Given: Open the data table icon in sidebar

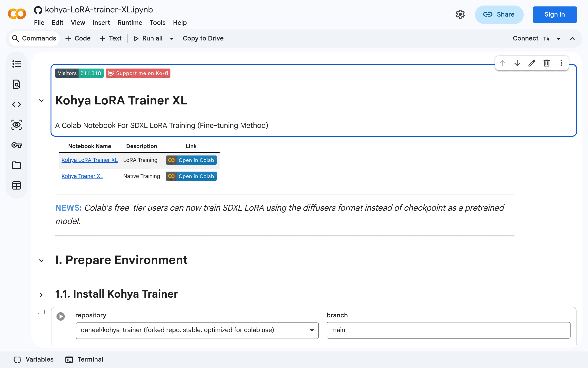Looking at the screenshot, I should pos(17,185).
